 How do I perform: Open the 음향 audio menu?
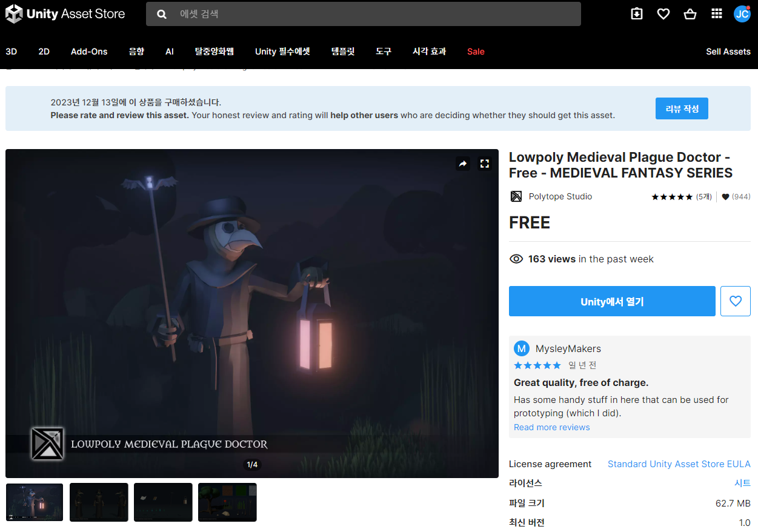136,52
